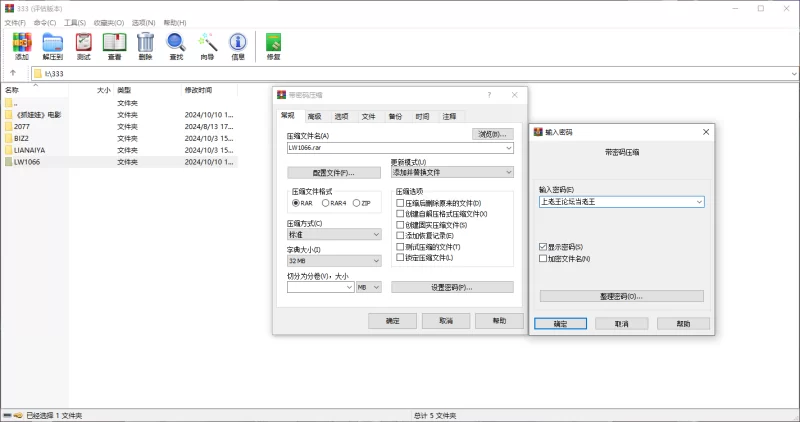Click the 查找 (Find) magnifier icon
The image size is (800, 422).
[x=176, y=45]
